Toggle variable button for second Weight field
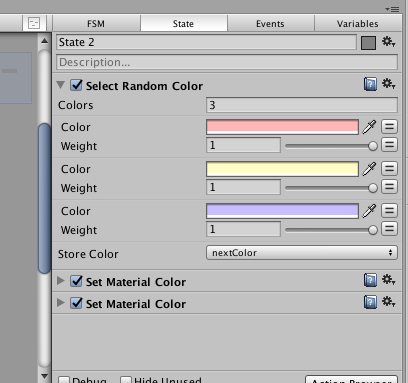408x383 pixels. coord(389,187)
